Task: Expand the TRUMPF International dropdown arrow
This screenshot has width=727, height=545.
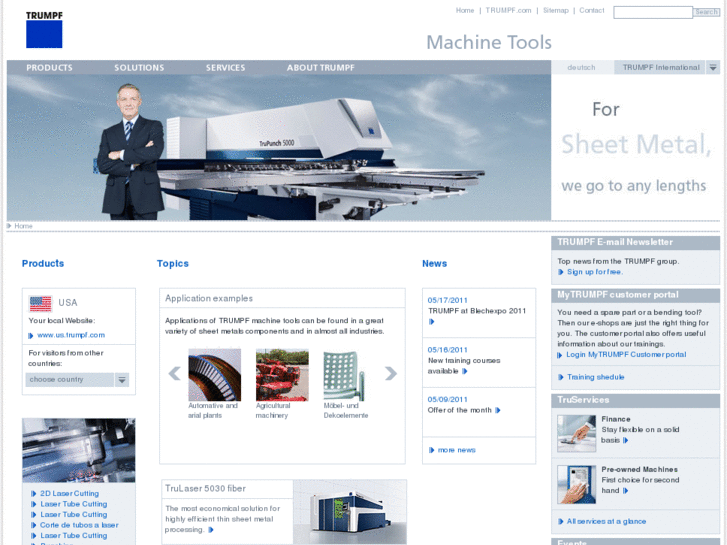Action: pyautogui.click(x=713, y=68)
